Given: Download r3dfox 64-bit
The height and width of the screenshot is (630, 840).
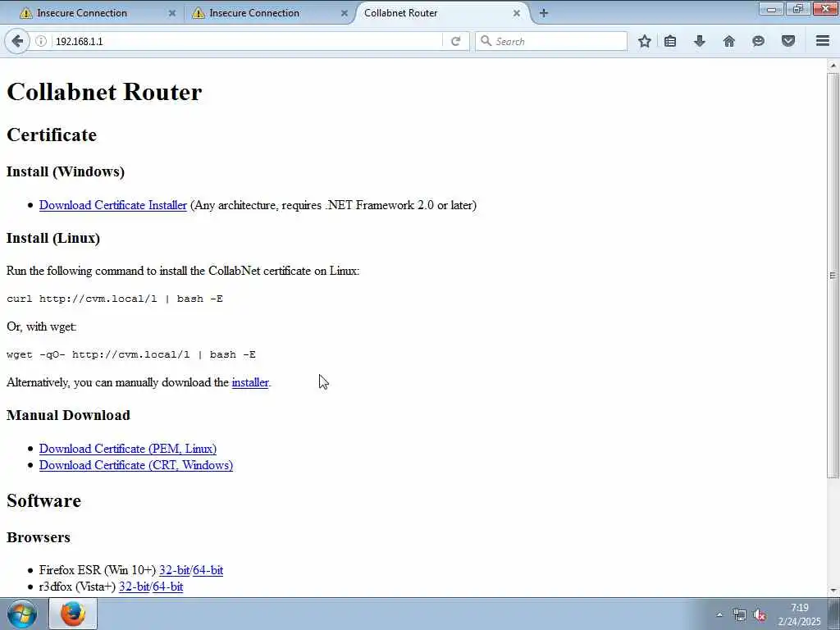Looking at the screenshot, I should pyautogui.click(x=168, y=587).
